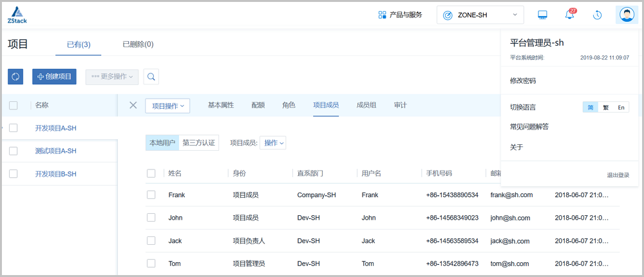Click the 创建项目 button
Viewport: 644px width, 277px height.
(x=54, y=77)
